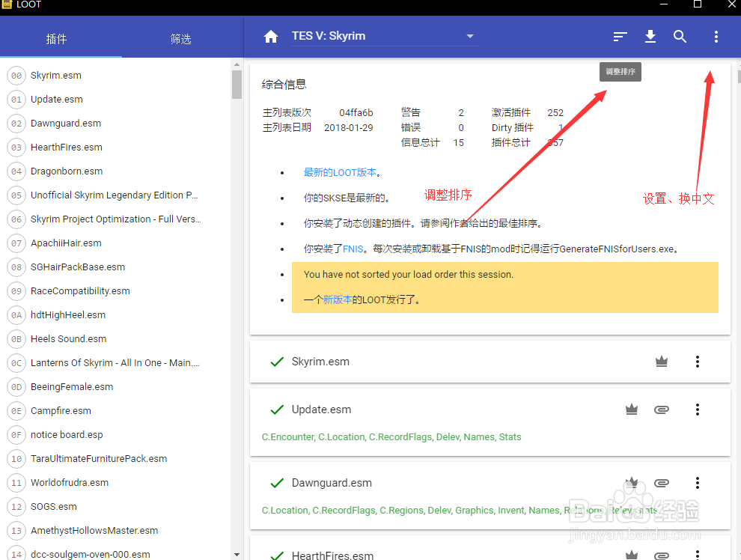Click the sort plugins icon
741x560 pixels.
[x=620, y=37]
